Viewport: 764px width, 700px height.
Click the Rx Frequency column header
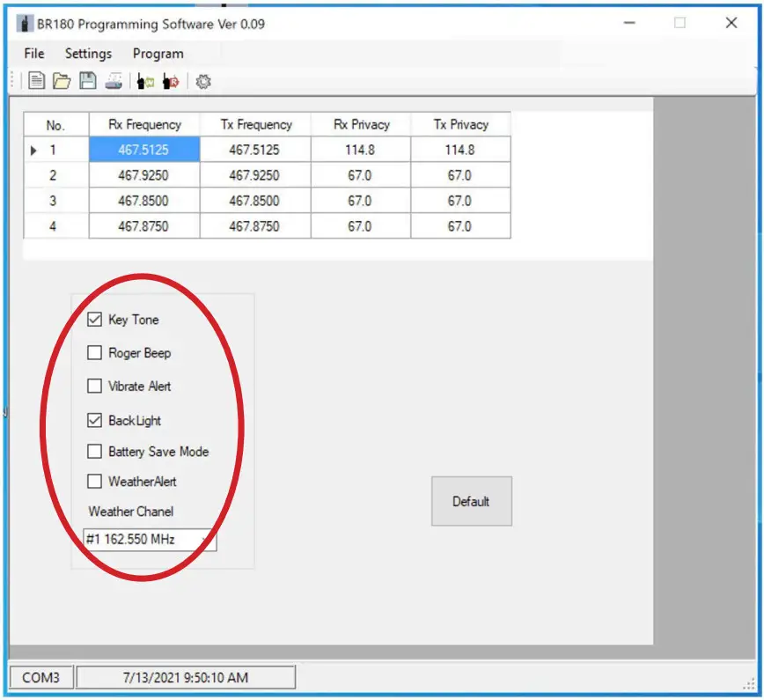coord(144,124)
